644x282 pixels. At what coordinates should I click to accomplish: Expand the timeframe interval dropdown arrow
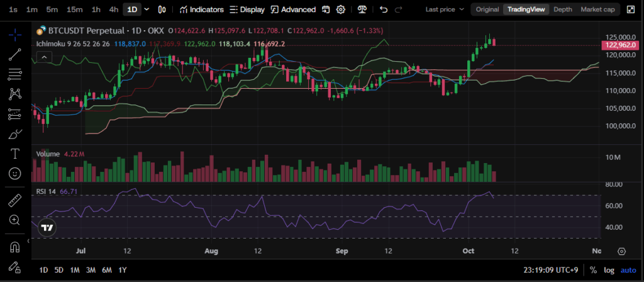(x=147, y=9)
